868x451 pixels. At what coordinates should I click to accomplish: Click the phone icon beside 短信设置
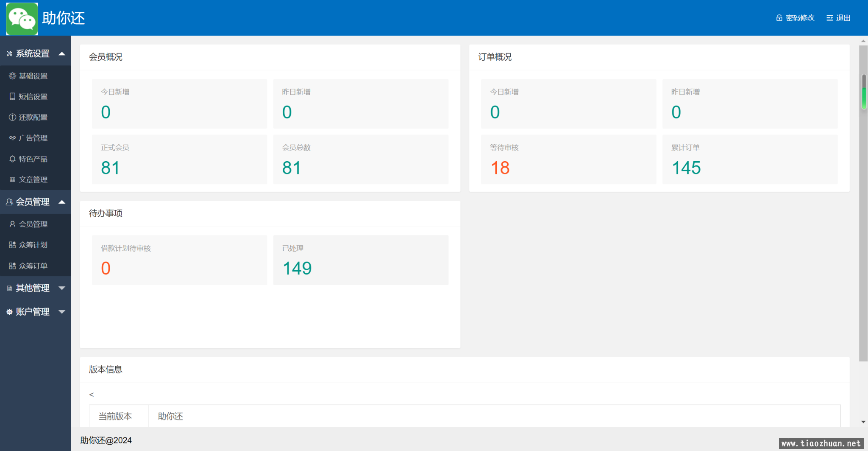[x=12, y=96]
